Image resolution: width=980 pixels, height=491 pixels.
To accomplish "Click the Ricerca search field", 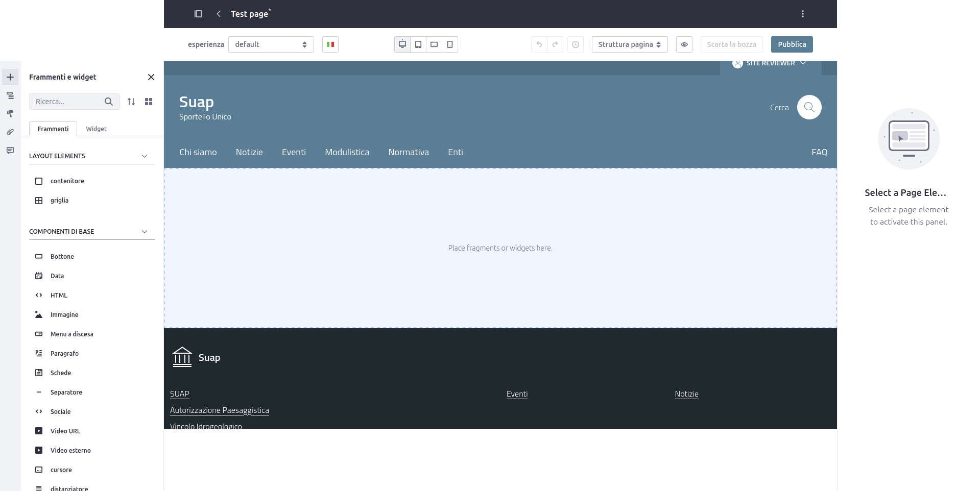I will coord(66,102).
